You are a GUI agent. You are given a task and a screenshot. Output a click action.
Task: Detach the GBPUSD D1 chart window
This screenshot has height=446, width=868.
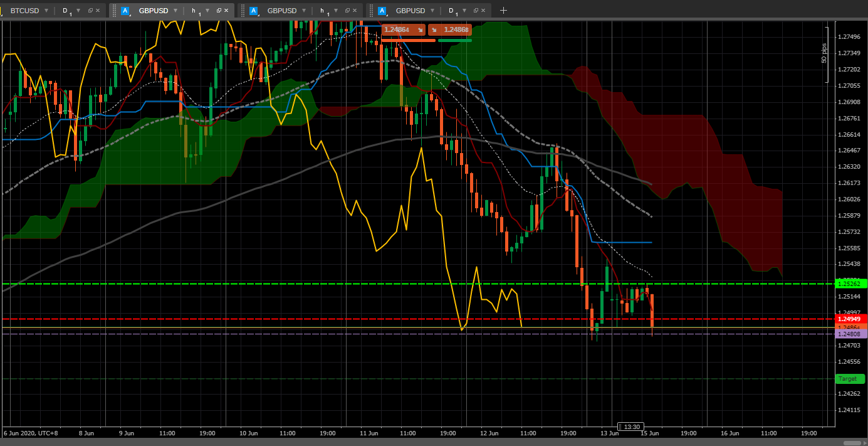pos(476,11)
